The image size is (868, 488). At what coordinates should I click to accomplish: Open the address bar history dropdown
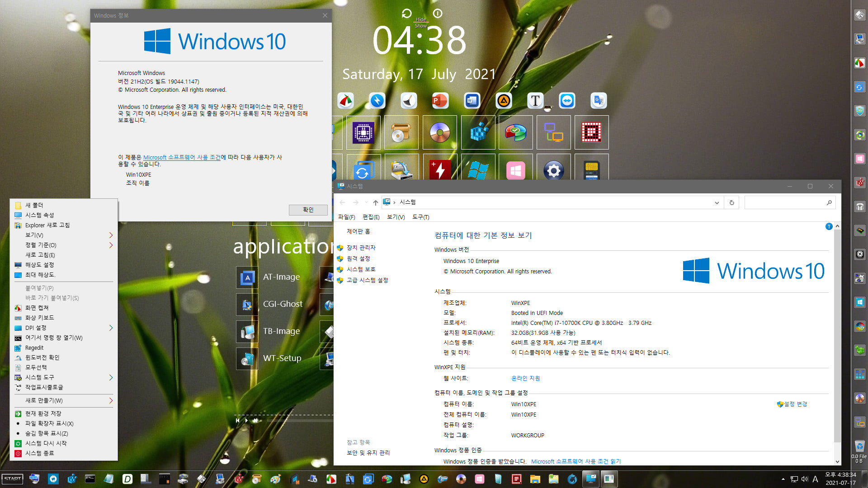[x=717, y=202]
